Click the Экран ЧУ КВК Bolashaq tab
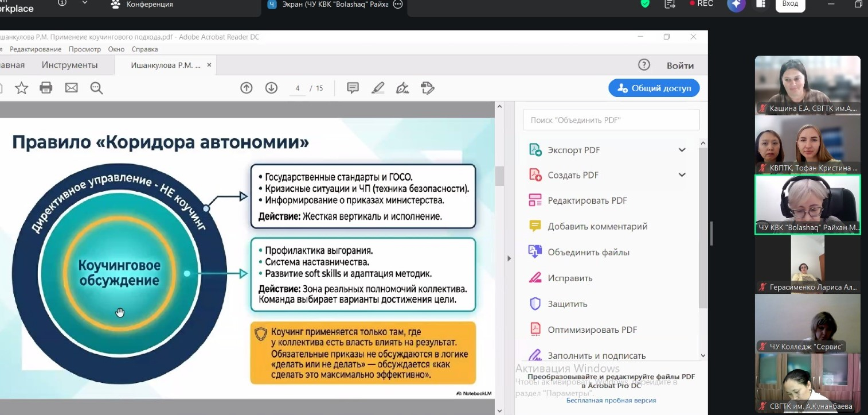 click(335, 4)
